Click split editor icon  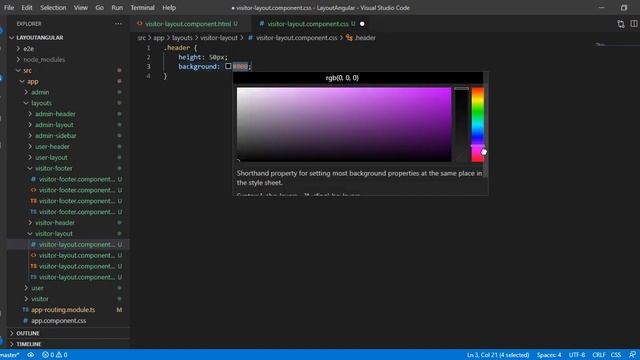coord(634,24)
